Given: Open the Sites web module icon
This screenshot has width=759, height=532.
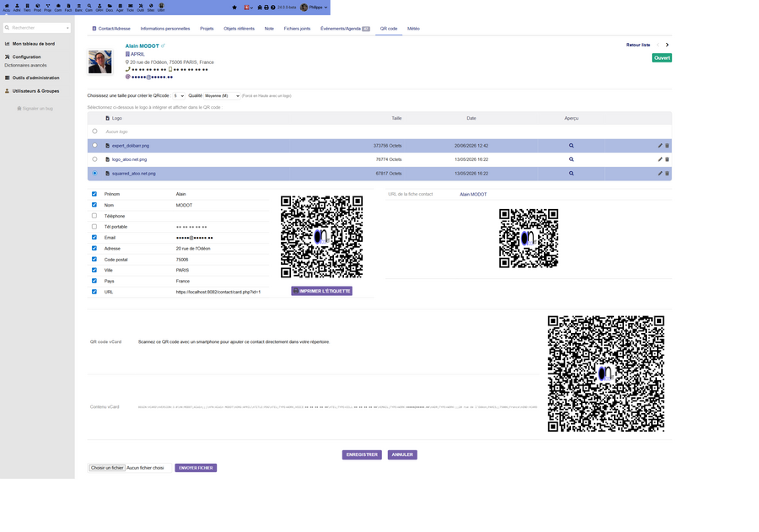Looking at the screenshot, I should pos(151,8).
